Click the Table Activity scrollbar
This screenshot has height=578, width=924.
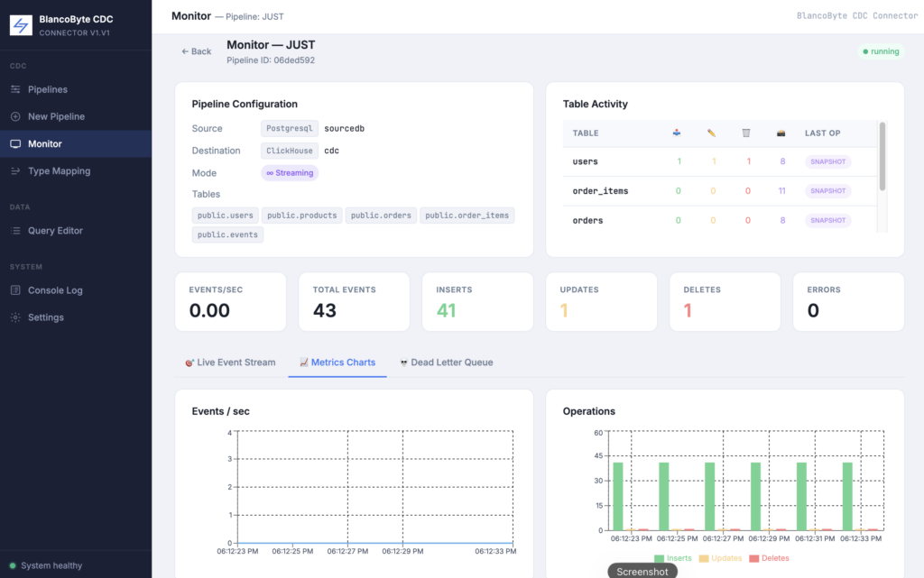pyautogui.click(x=882, y=157)
